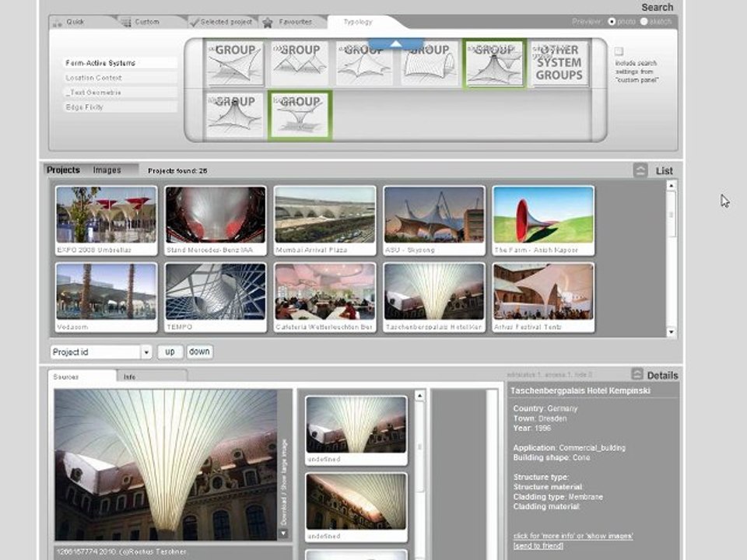Image resolution: width=747 pixels, height=560 pixels.
Task: Click the Cladding type: Membrane entry
Action: coord(558,497)
